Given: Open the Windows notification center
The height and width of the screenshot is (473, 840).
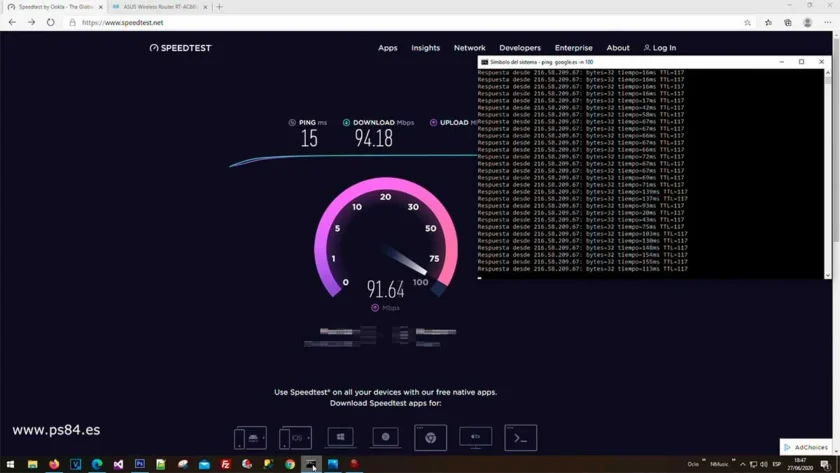Looking at the screenshot, I should point(825,464).
